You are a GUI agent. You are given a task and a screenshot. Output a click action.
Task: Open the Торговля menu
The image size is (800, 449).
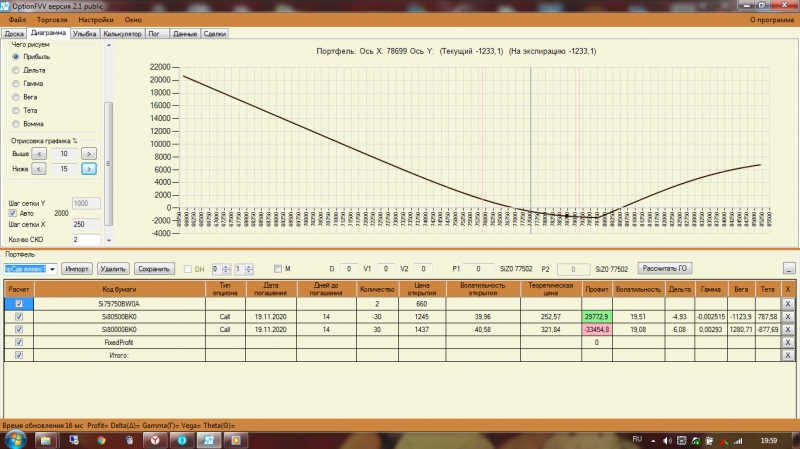click(52, 19)
